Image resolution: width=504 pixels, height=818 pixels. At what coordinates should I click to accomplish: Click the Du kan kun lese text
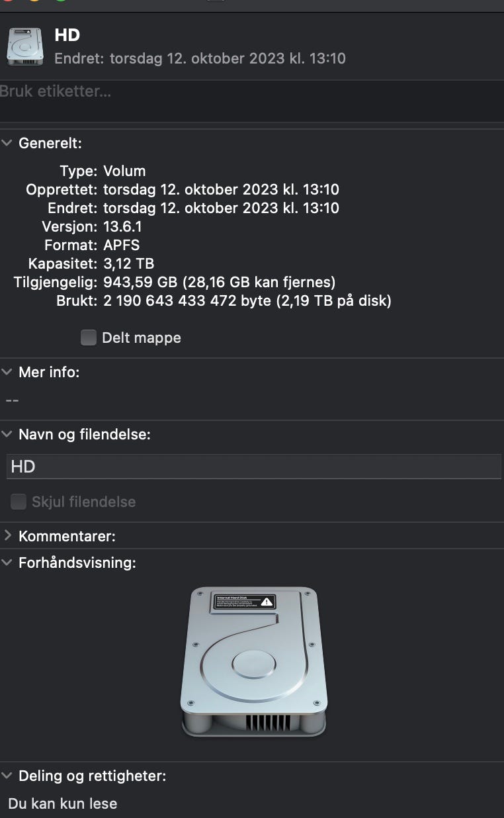(63, 803)
